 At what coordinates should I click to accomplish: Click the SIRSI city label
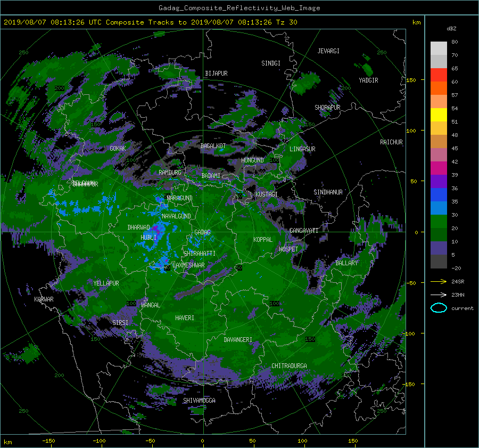point(120,323)
